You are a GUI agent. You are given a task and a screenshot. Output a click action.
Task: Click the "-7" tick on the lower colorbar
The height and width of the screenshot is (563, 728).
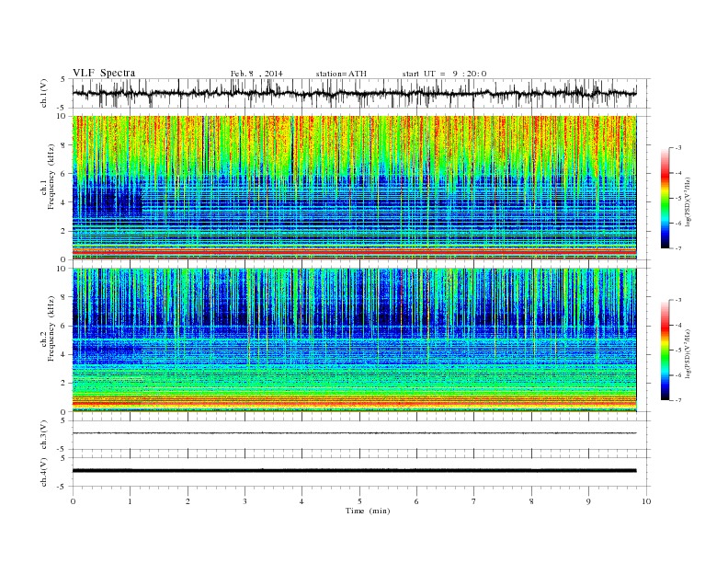pos(678,400)
